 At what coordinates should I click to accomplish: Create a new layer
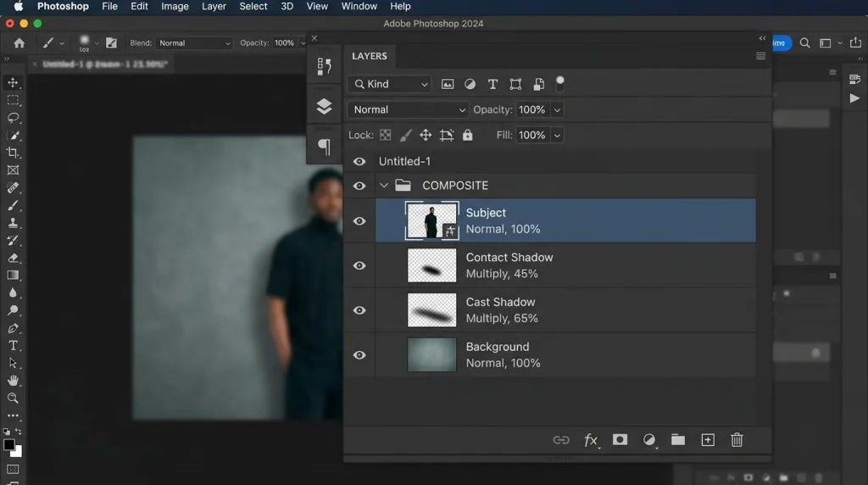coord(708,439)
